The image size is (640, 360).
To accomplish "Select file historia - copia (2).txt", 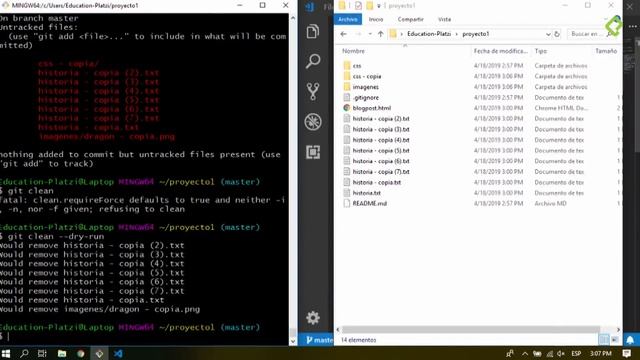I will pos(381,119).
